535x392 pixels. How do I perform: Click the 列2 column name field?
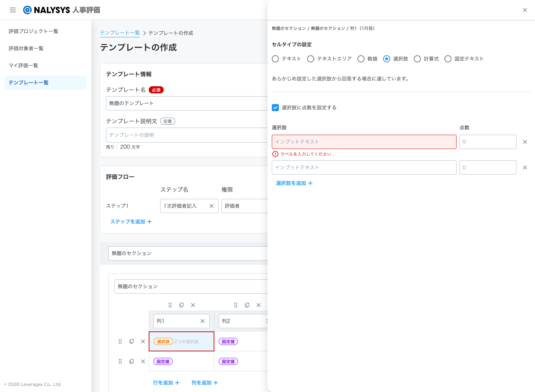tap(243, 321)
